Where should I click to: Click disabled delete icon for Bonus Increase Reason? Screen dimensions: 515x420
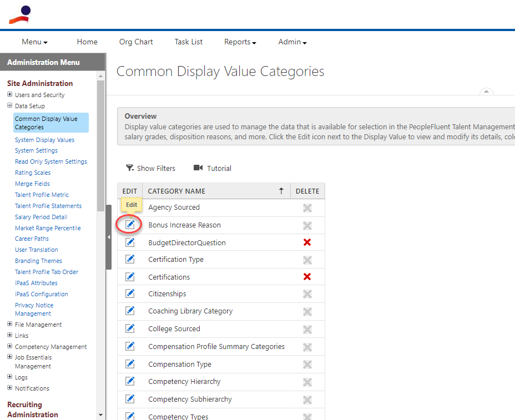pyautogui.click(x=307, y=226)
